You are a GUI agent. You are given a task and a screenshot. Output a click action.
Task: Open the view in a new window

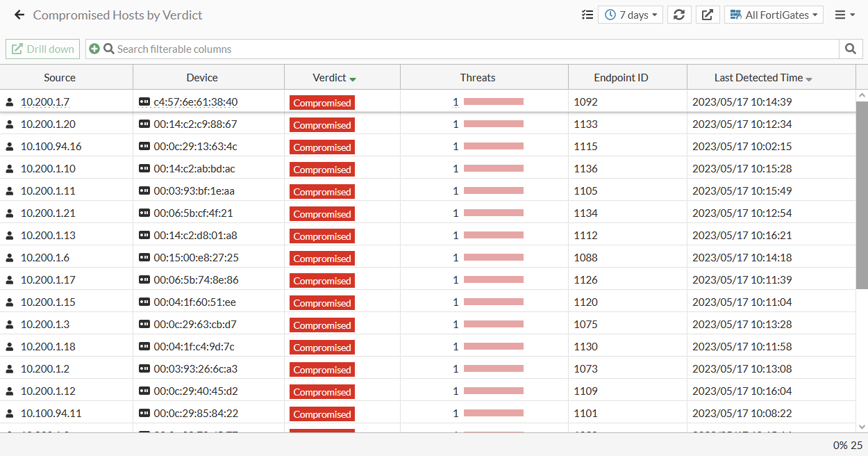point(707,14)
